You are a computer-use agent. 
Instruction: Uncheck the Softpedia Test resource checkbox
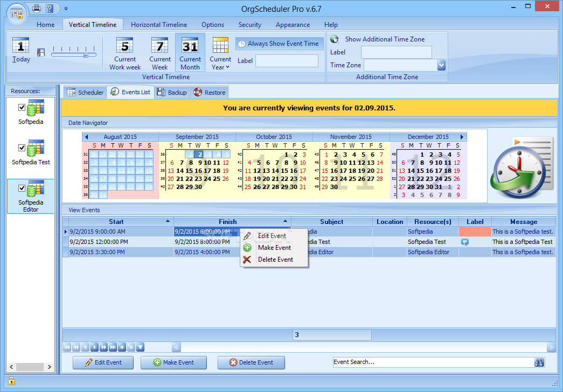point(22,148)
